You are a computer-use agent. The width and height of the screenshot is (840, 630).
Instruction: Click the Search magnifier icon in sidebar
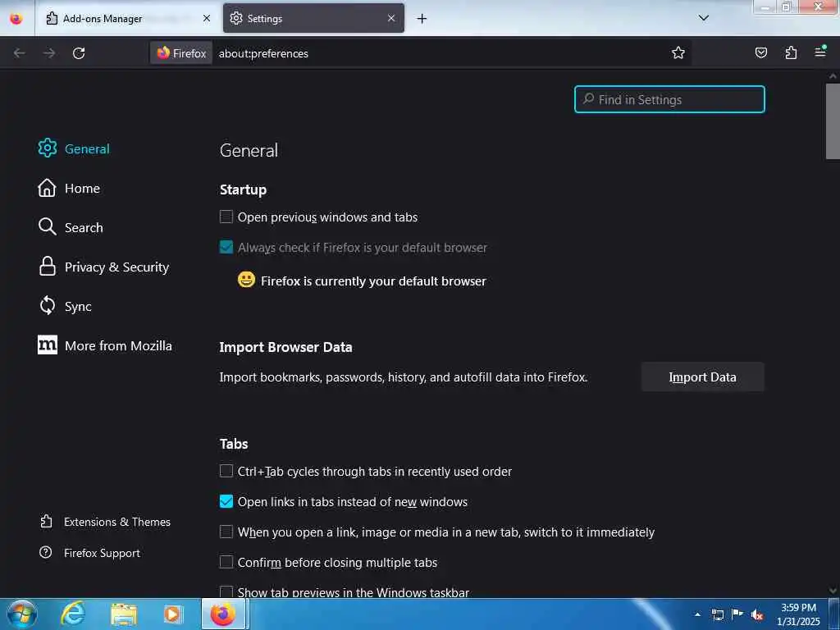47,226
